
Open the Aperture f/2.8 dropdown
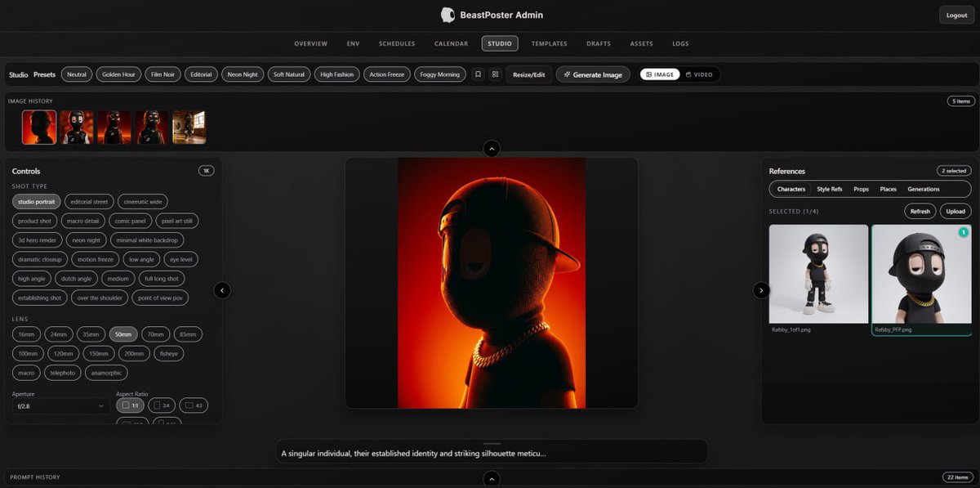[61, 405]
